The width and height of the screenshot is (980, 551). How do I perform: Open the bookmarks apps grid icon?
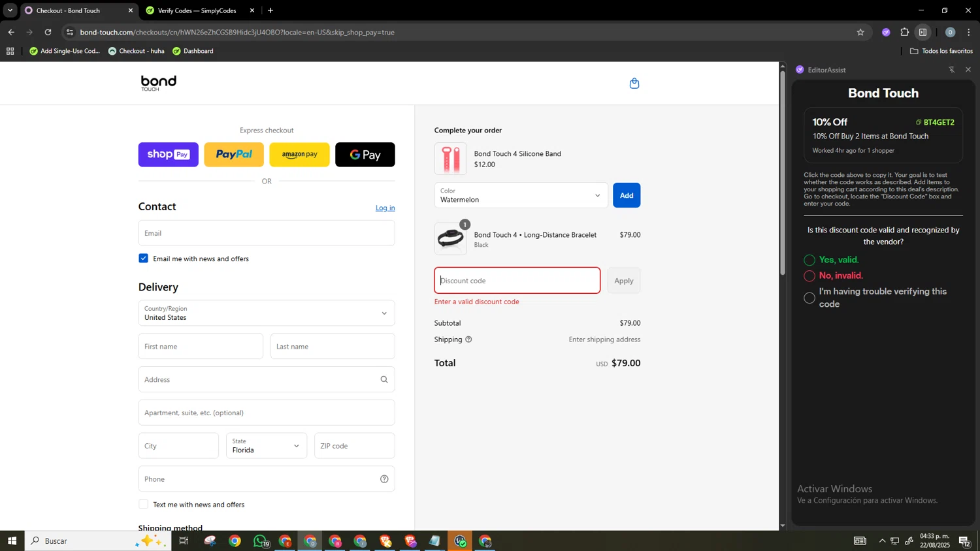10,51
